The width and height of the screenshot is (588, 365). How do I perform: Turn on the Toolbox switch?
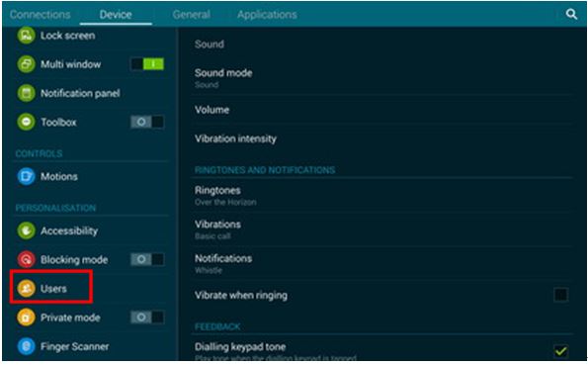tap(147, 122)
